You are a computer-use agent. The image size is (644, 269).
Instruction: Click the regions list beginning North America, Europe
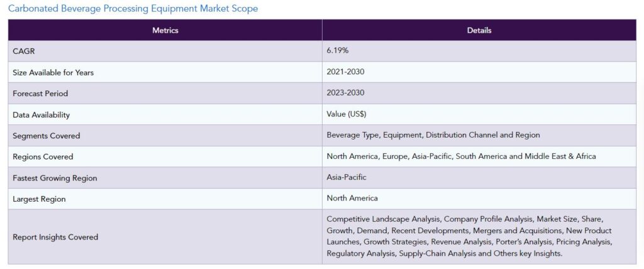point(461,156)
